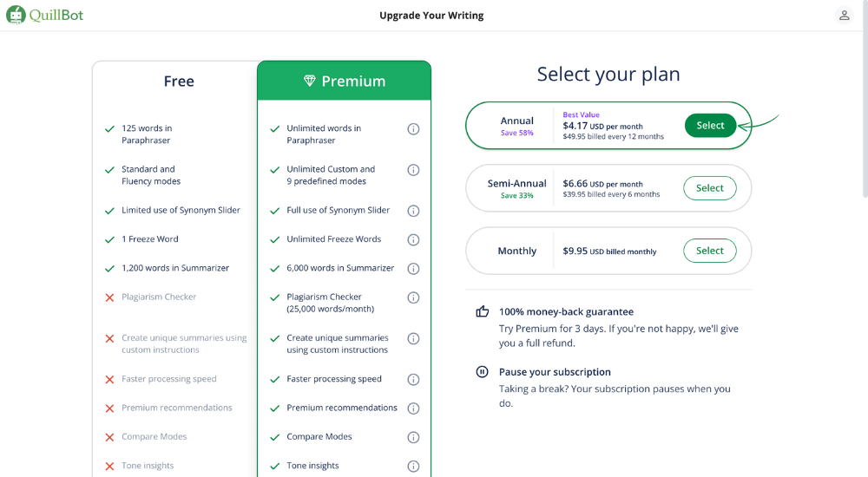Click info icon for 6,000 words in Summarizer

(x=413, y=269)
